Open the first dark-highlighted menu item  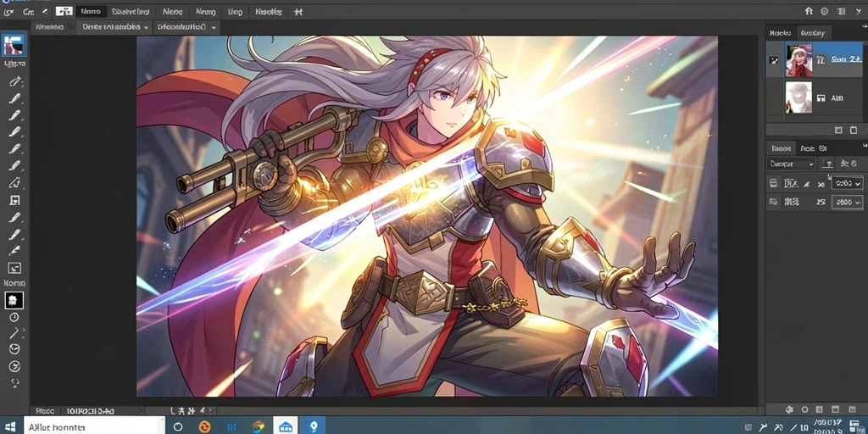(x=90, y=11)
